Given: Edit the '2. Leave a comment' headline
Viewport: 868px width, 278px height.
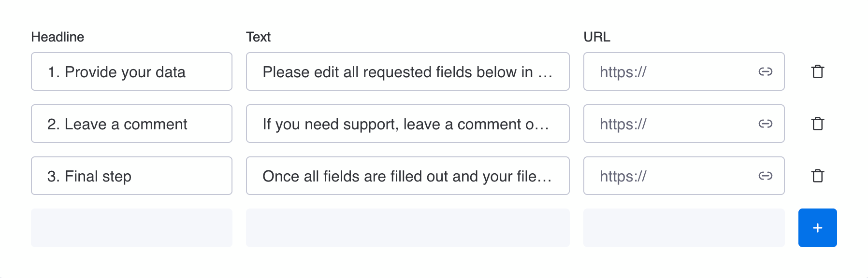Looking at the screenshot, I should pos(131,124).
